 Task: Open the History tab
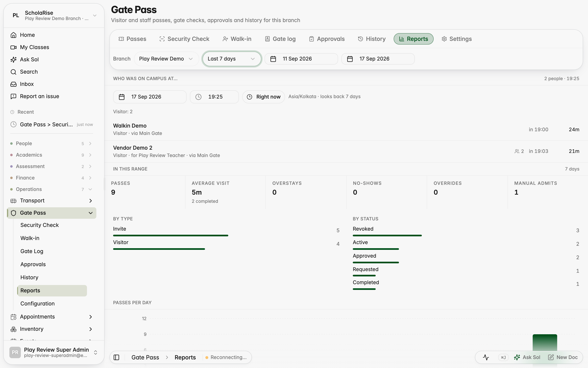pos(372,39)
